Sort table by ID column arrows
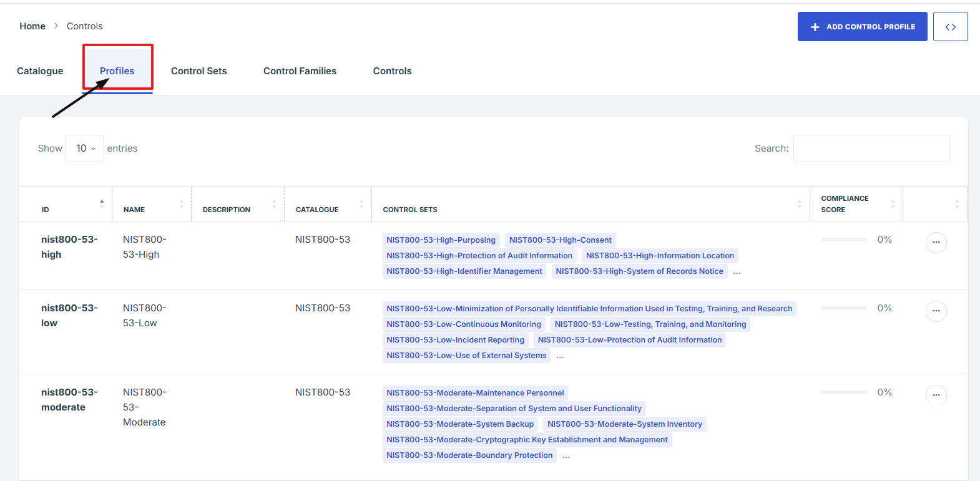Viewport: 980px width, 481px height. pos(102,204)
